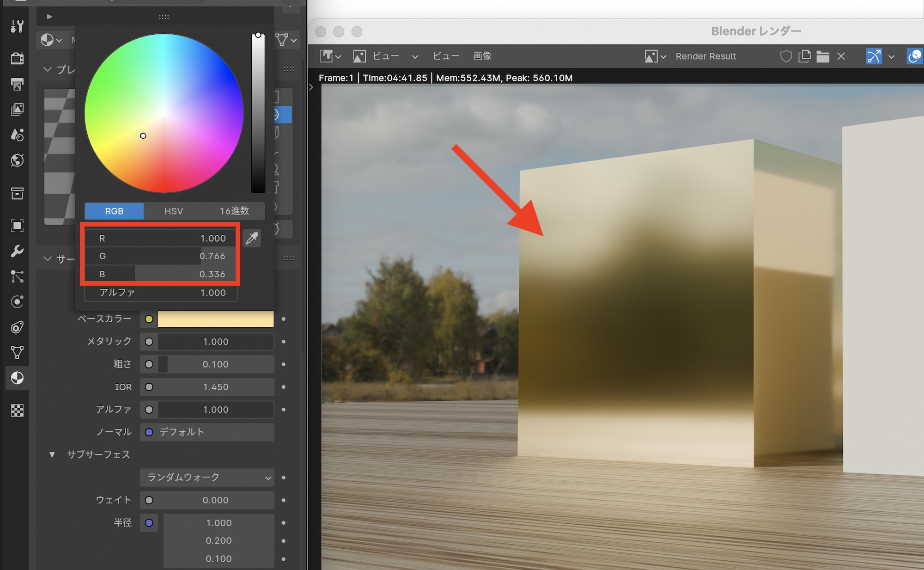Click the fake user shield icon

coord(786,56)
